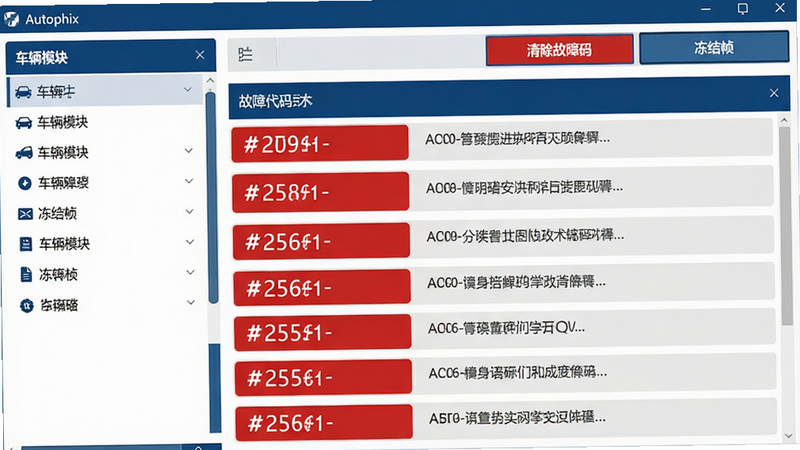Click the 车辆模块 sidebar panel header title
Viewport: 800px width, 450px height.
[41, 58]
